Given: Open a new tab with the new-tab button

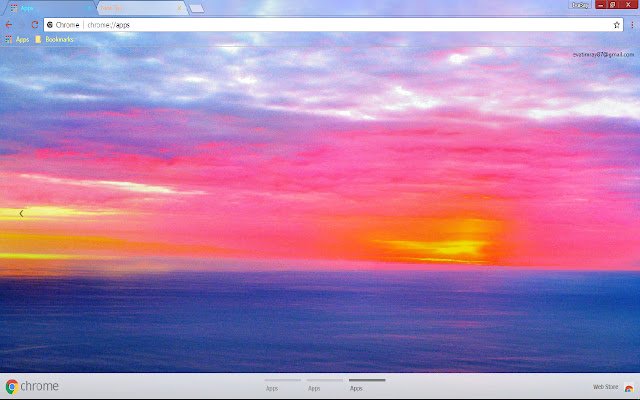Looking at the screenshot, I should (x=197, y=9).
